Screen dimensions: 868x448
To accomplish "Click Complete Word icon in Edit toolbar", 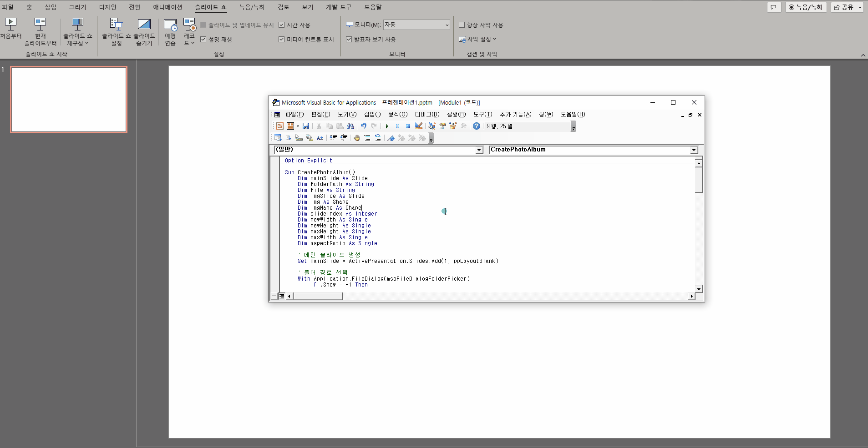I will 320,138.
